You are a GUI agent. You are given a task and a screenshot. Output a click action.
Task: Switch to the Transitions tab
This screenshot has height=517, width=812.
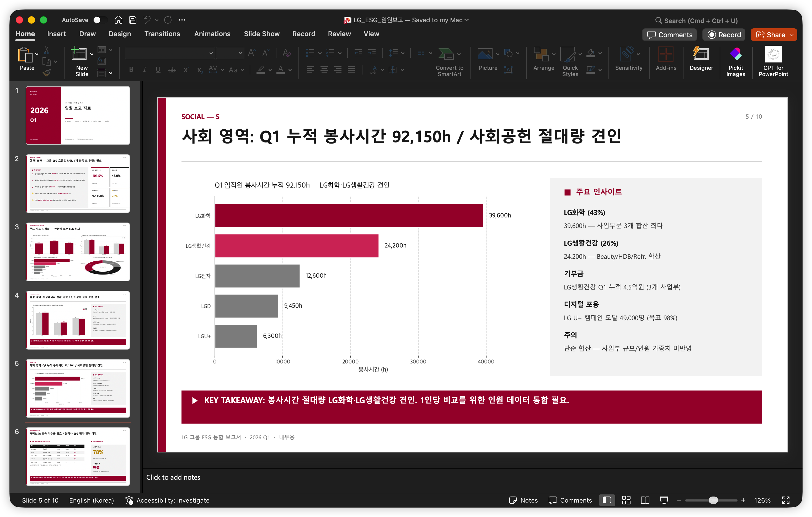pyautogui.click(x=162, y=34)
